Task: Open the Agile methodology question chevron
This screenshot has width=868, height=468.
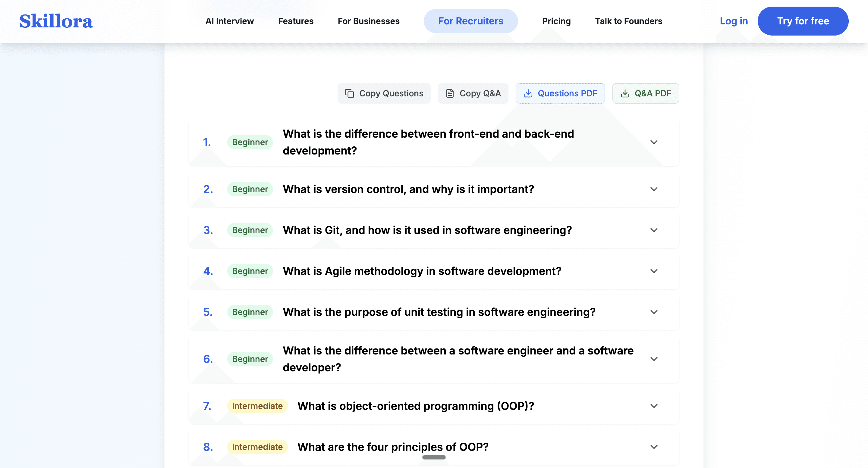Action: pyautogui.click(x=654, y=271)
